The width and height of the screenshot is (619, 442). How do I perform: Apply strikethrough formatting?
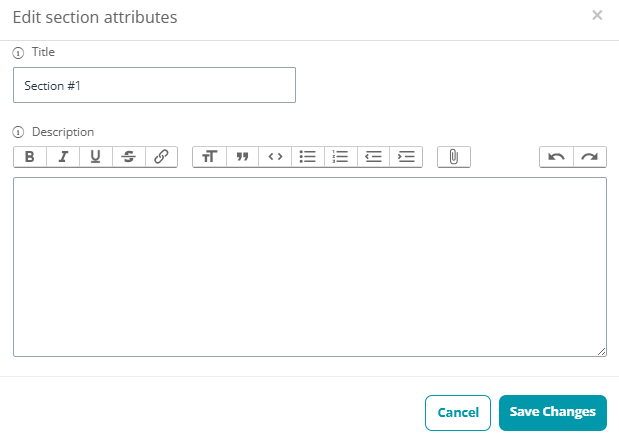[129, 157]
